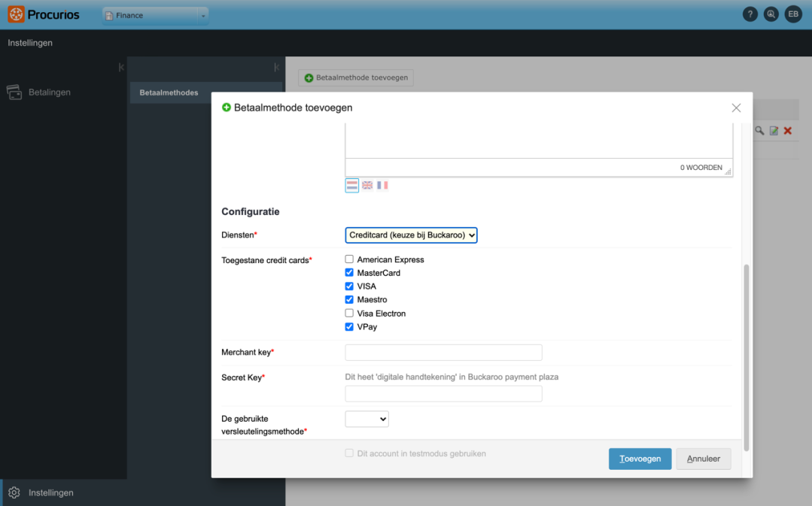Image resolution: width=812 pixels, height=506 pixels.
Task: Uncheck the VPay checkbox
Action: [x=349, y=326]
